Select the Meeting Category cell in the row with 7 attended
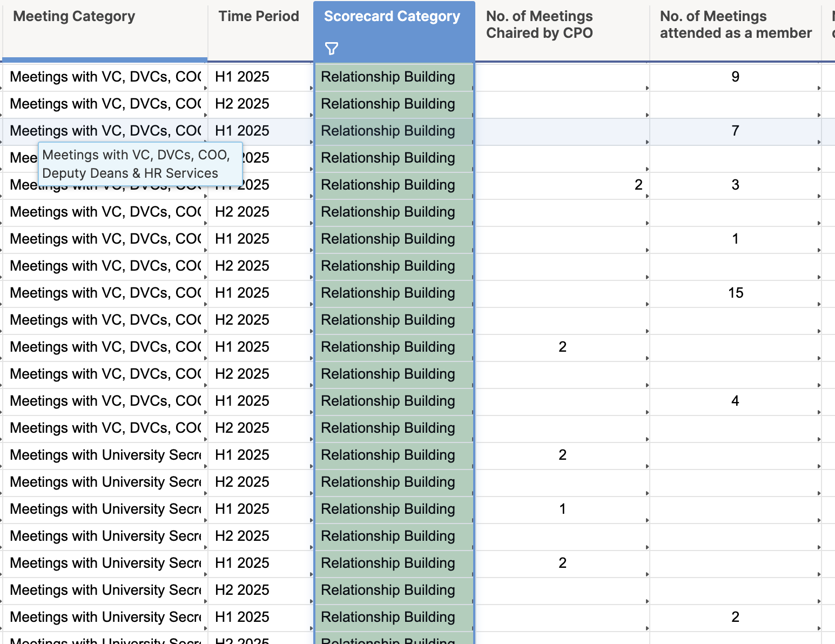Image resolution: width=835 pixels, height=644 pixels. [105, 131]
